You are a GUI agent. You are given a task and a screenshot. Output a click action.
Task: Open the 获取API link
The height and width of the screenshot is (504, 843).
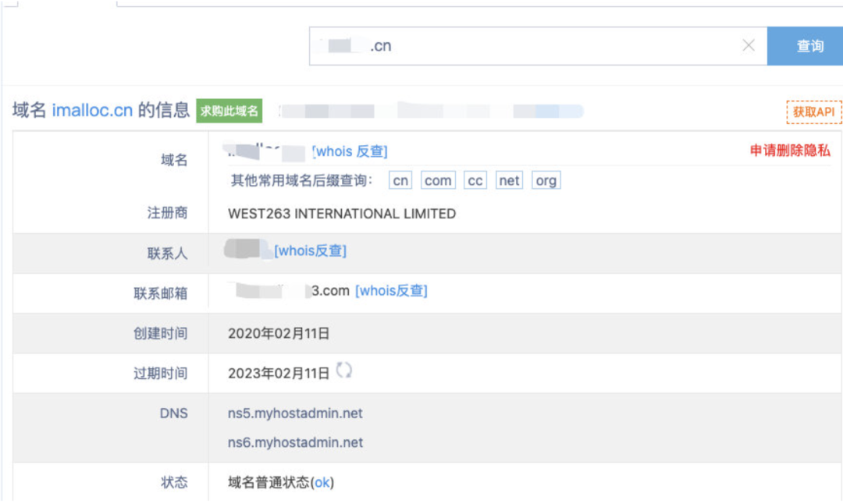point(813,112)
